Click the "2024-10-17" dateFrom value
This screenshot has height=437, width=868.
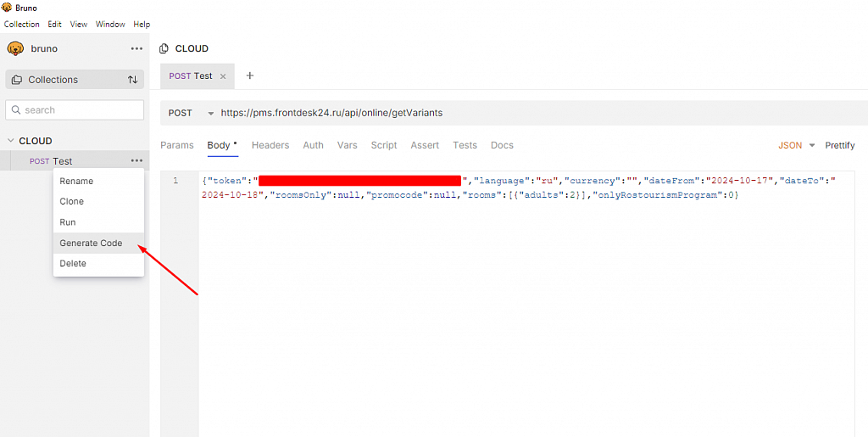738,181
